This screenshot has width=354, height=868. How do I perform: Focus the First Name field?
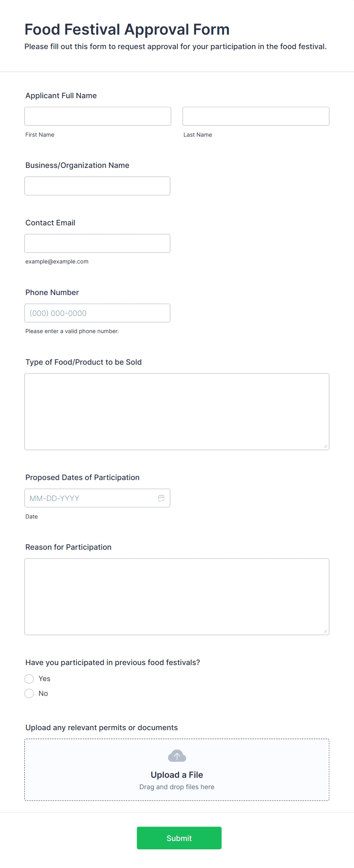(98, 116)
